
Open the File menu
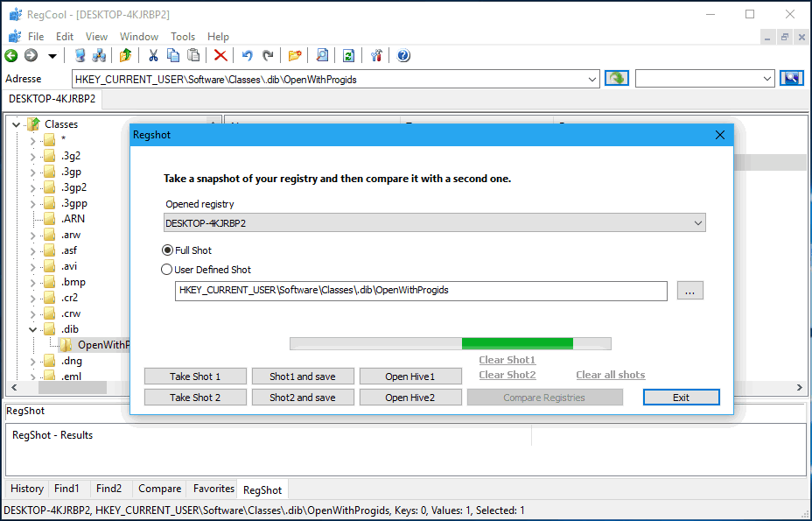(36, 37)
